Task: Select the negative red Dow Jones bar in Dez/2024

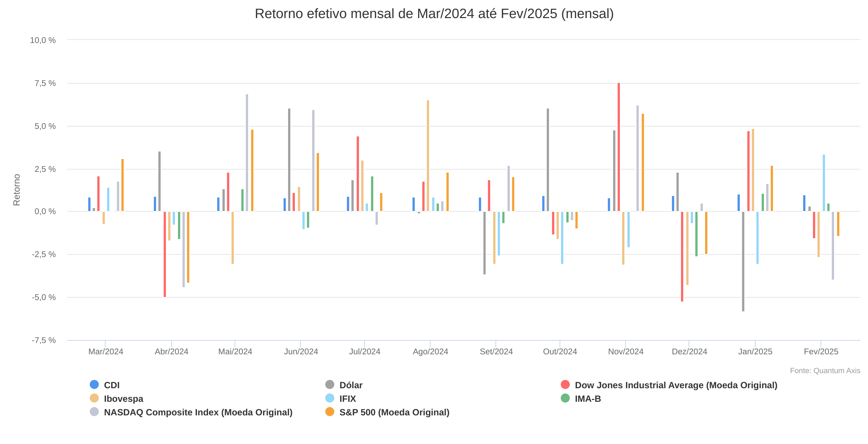Action: pos(682,256)
